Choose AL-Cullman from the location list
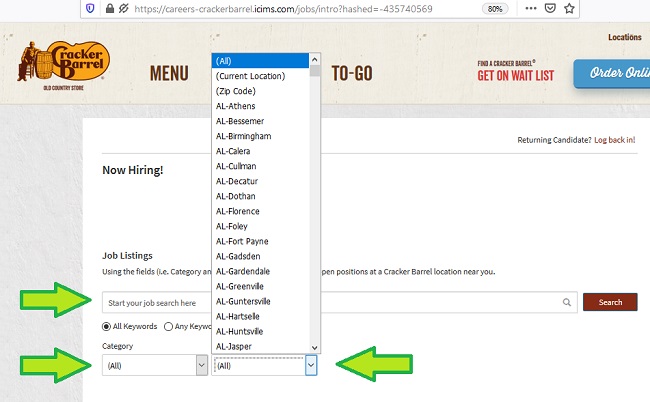Screen dimensions: 650x402 (x=260, y=166)
